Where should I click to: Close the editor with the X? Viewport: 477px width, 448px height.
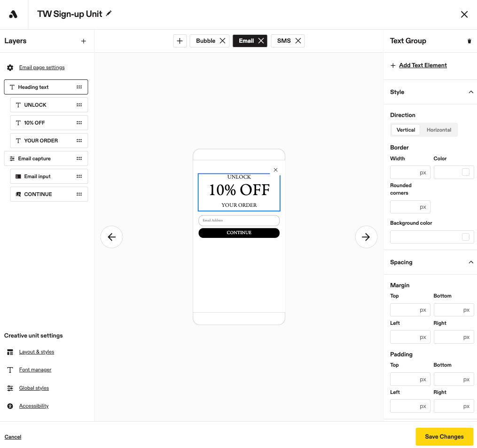[x=464, y=14]
